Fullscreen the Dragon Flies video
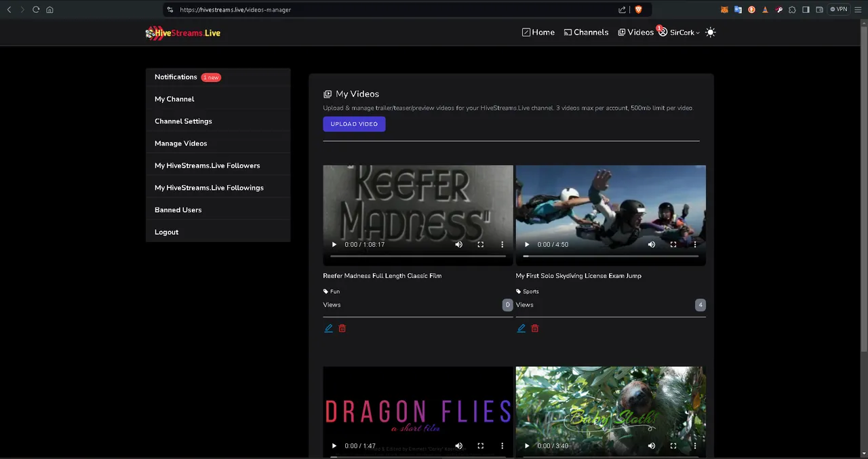The height and width of the screenshot is (459, 868). tap(481, 446)
